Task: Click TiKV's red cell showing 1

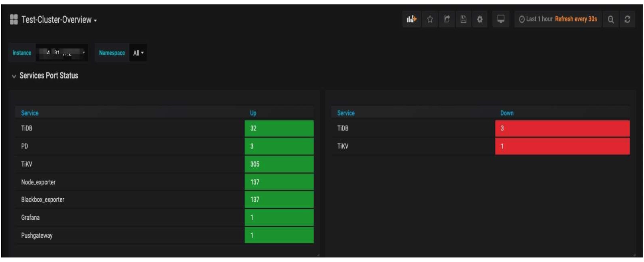Action: click(x=562, y=146)
